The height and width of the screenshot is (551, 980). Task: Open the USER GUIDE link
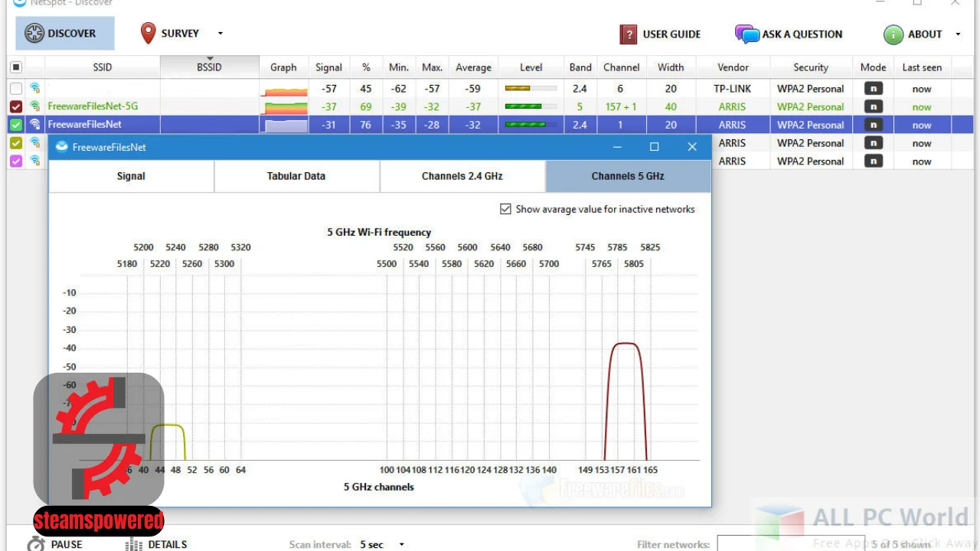point(671,34)
